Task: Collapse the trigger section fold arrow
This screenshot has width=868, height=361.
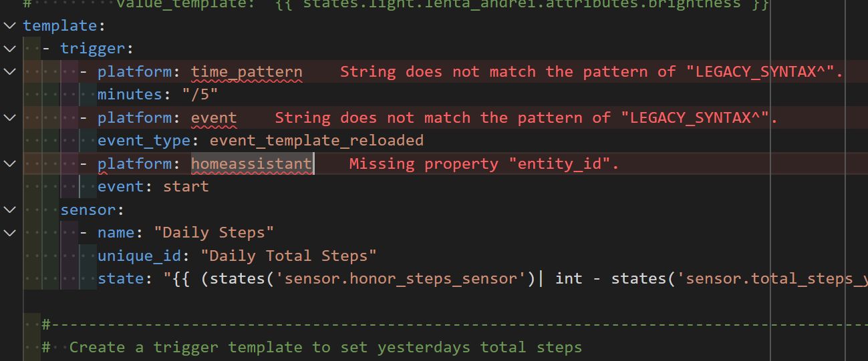Action: click(9, 49)
